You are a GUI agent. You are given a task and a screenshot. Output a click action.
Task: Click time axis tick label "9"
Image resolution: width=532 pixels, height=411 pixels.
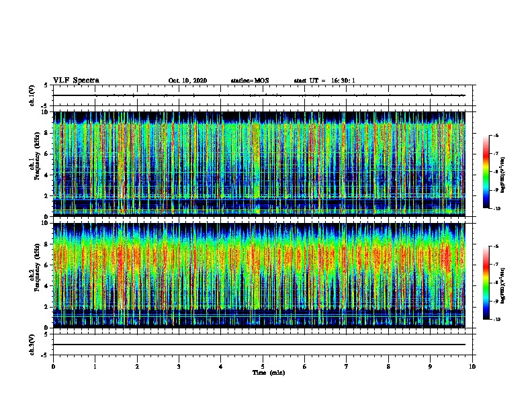(x=430, y=366)
